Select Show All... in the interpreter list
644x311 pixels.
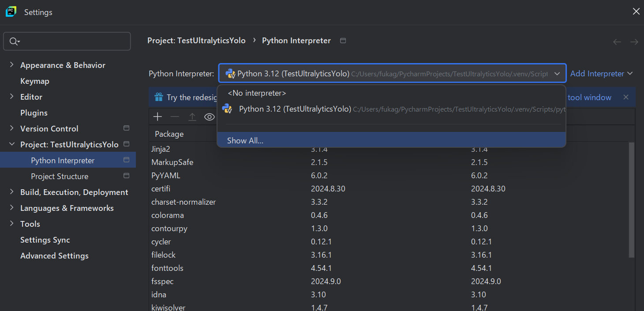(391, 141)
